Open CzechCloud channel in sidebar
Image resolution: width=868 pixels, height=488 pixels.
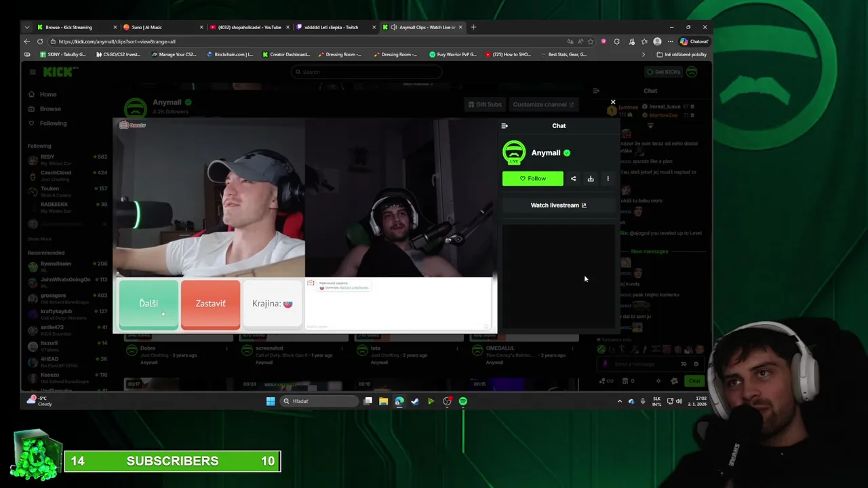67,175
